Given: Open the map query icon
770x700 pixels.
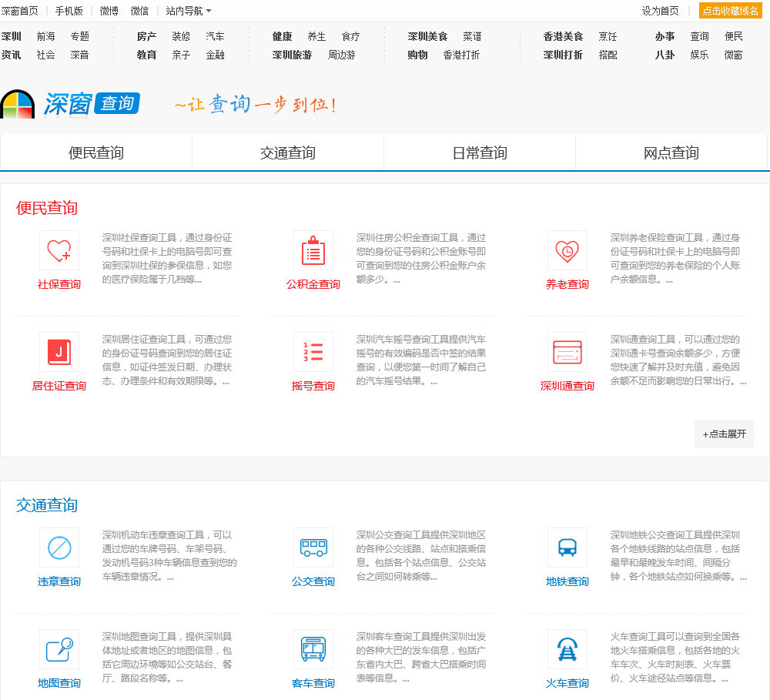Looking at the screenshot, I should tap(59, 650).
